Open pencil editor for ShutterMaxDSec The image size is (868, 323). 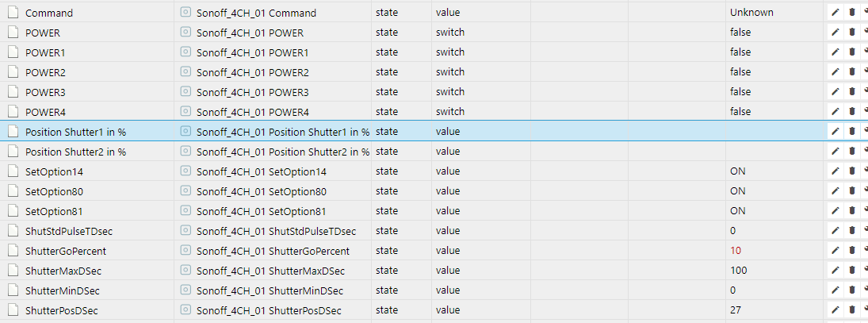835,271
